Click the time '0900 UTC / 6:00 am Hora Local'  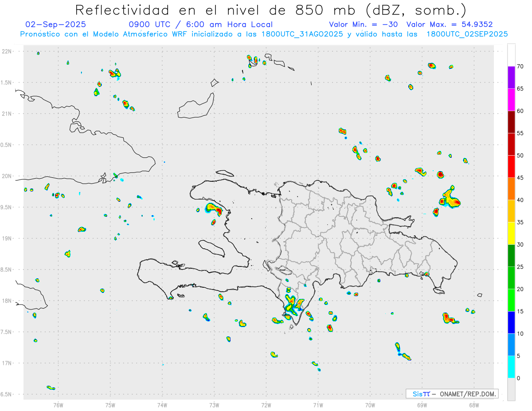(x=201, y=24)
